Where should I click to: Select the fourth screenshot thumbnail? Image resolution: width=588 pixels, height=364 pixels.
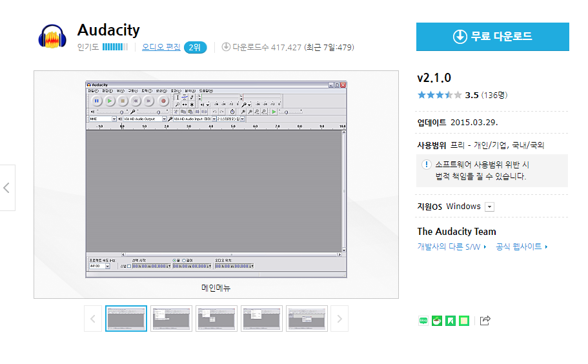pos(261,319)
